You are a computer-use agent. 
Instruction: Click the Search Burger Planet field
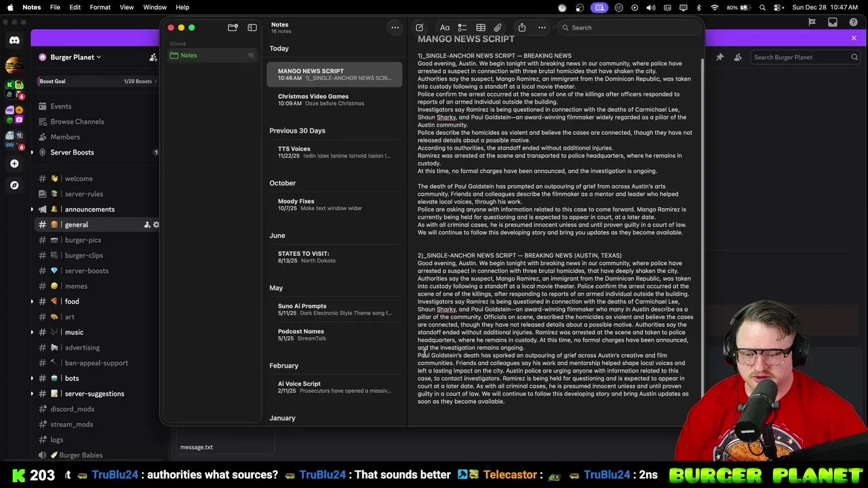point(806,58)
